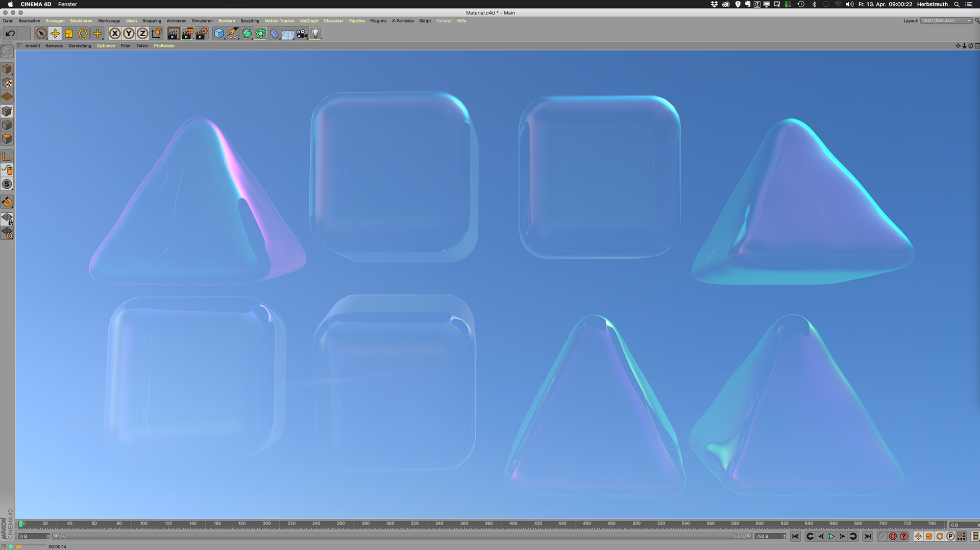This screenshot has width=980, height=550.
Task: Toggle Autokeying red record button
Action: click(x=893, y=536)
